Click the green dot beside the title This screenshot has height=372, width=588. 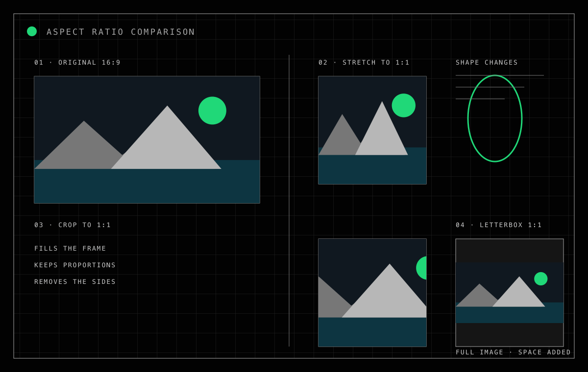[x=32, y=31]
